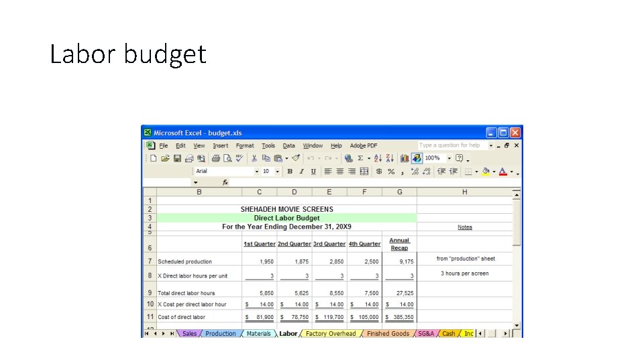Screen dimensions: 644x362
Task: Click the Decrease Indent icon
Action: (x=441, y=172)
